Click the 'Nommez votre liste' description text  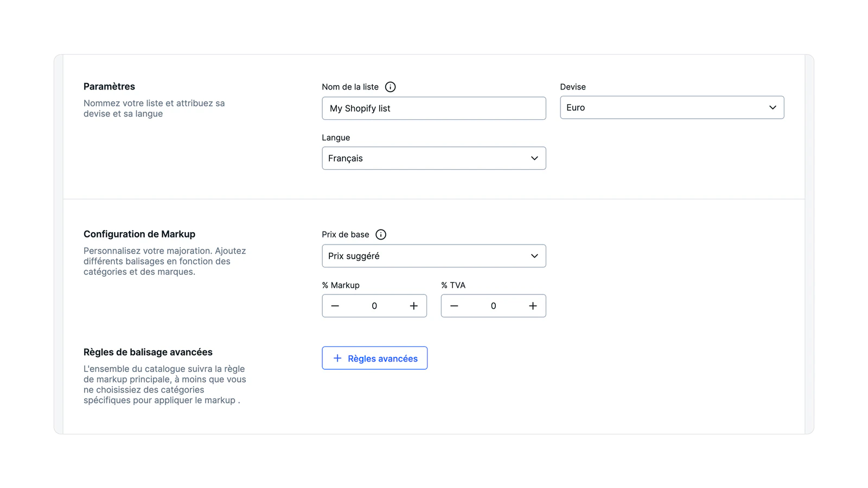[154, 108]
